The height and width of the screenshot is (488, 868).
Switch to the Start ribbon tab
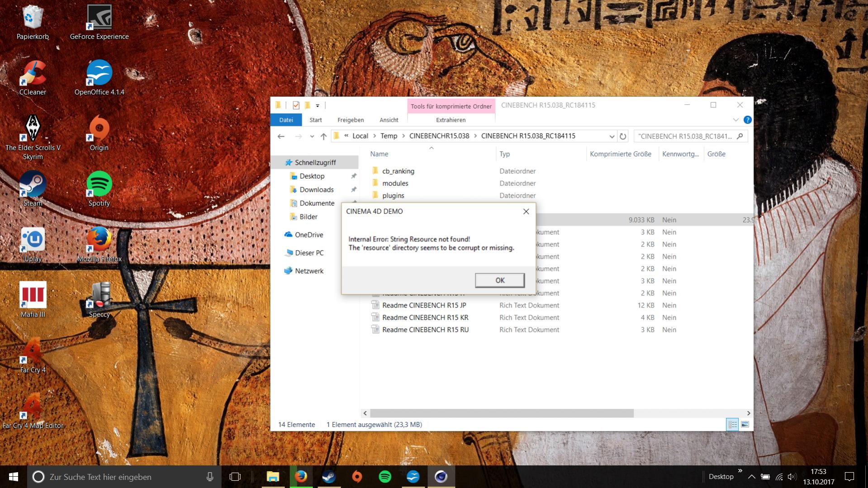tap(316, 120)
